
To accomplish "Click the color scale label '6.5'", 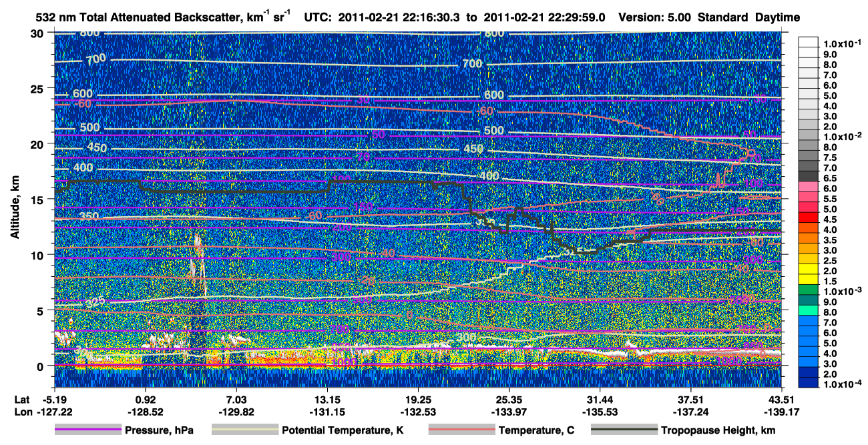I will pyautogui.click(x=829, y=178).
